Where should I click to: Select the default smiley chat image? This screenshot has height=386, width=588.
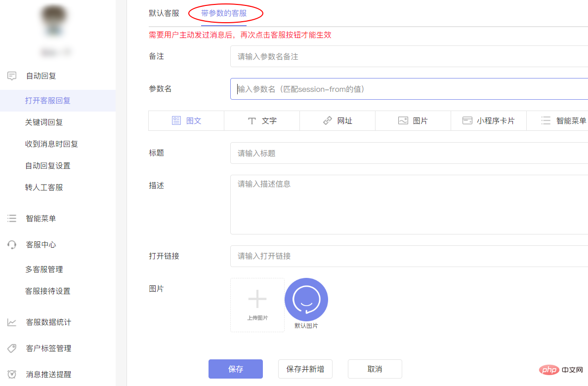point(306,300)
